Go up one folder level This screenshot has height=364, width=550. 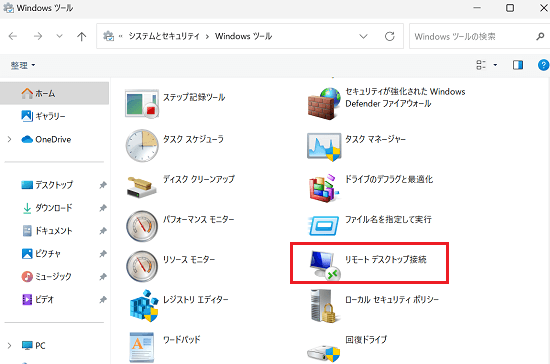pos(81,36)
